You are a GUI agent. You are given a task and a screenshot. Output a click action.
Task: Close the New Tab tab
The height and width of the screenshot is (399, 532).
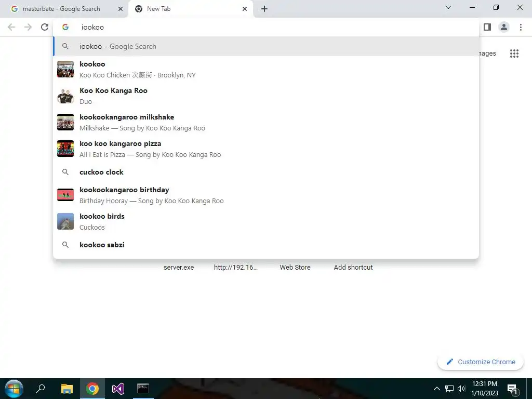pos(245,9)
